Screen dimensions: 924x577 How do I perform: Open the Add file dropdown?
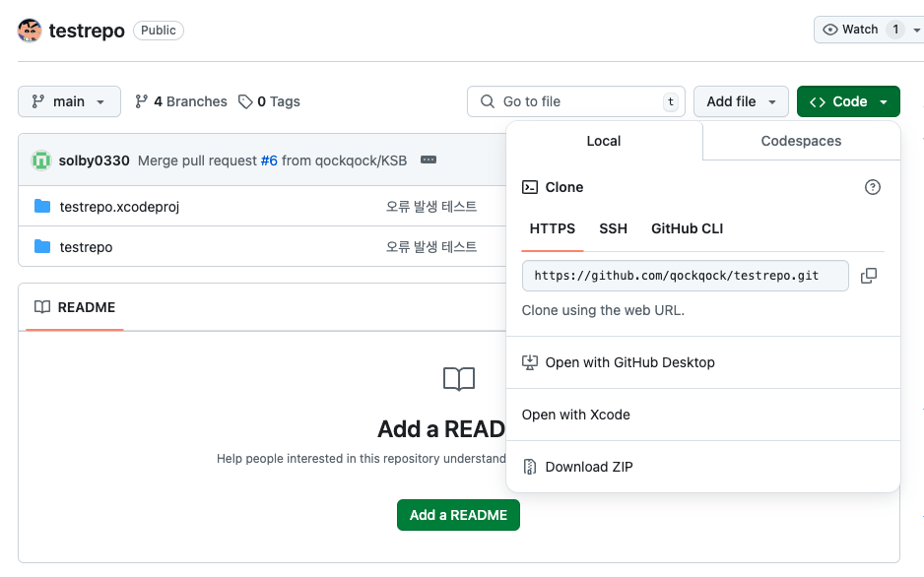pos(741,101)
